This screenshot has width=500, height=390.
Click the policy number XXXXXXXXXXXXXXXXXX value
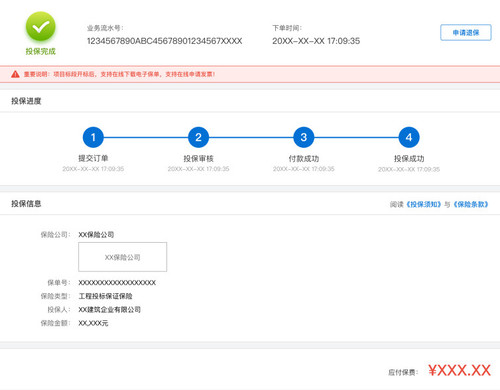tap(117, 283)
